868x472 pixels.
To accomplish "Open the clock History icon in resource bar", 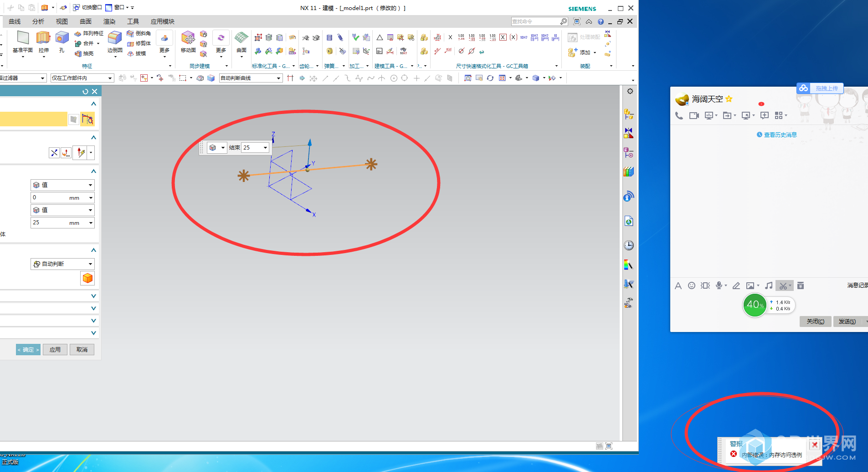I will [629, 245].
